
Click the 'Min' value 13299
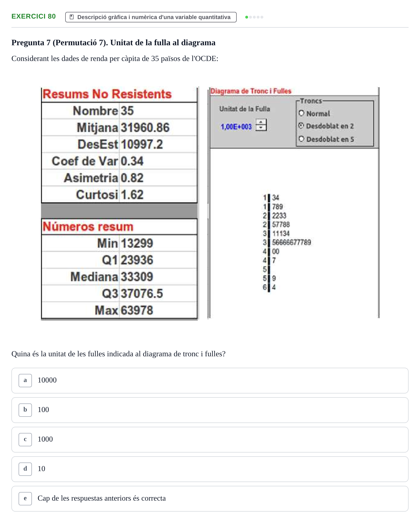(x=137, y=243)
